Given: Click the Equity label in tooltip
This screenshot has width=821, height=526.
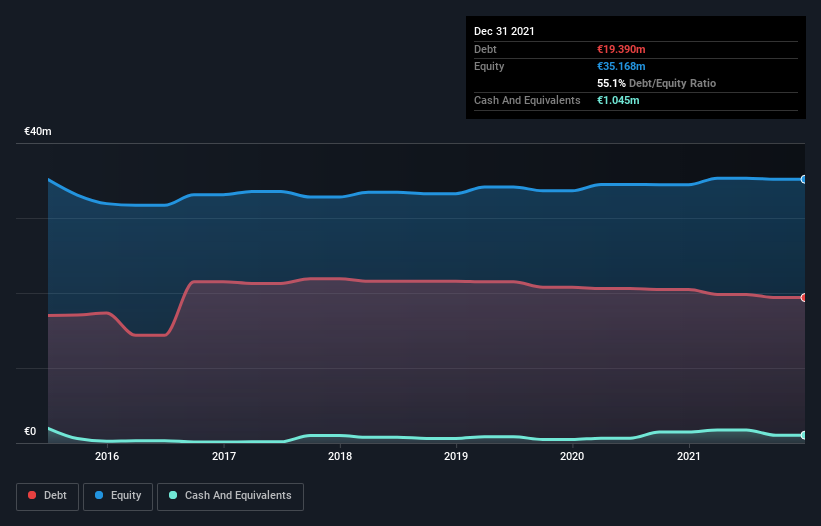Looking at the screenshot, I should point(489,66).
